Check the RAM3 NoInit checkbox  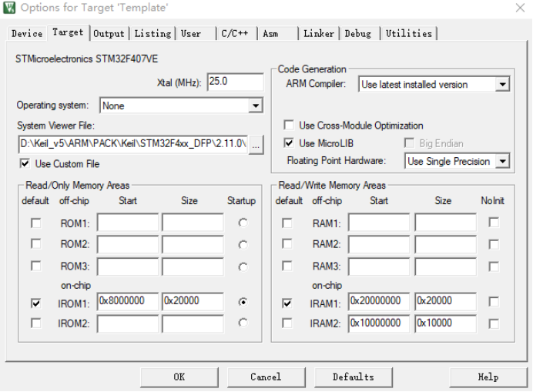tap(494, 266)
